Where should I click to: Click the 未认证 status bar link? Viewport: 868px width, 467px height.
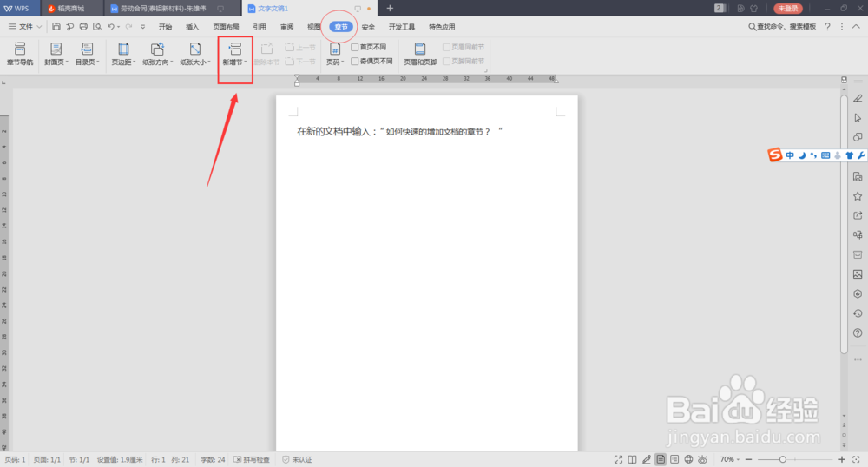[297, 460]
